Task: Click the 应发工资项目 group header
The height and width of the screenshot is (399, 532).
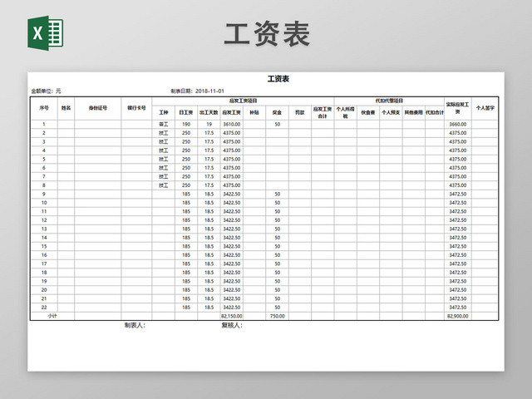Action: 244,101
